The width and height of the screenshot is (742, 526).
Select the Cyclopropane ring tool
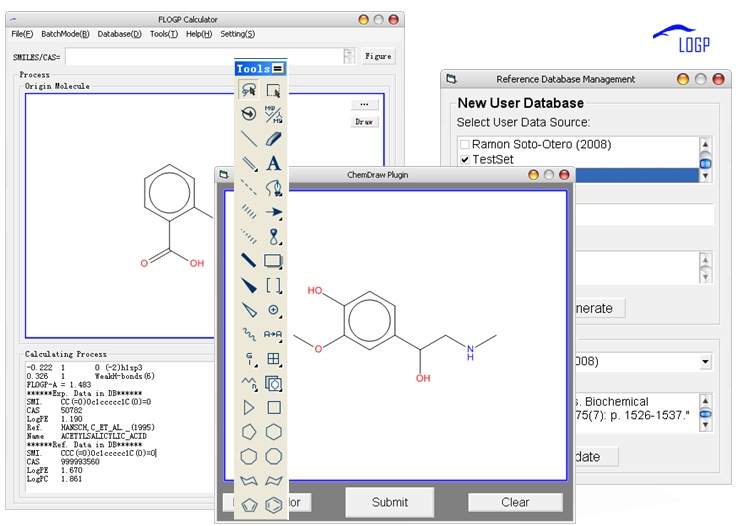click(x=248, y=407)
